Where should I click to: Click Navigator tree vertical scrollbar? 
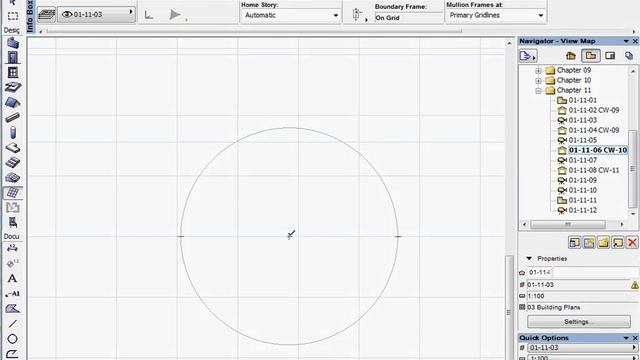pyautogui.click(x=633, y=169)
